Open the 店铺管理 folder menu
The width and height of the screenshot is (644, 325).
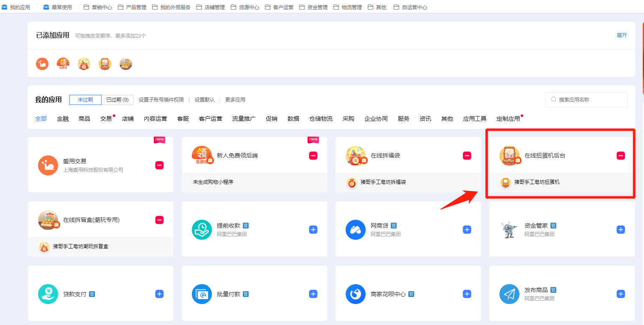pos(211,7)
